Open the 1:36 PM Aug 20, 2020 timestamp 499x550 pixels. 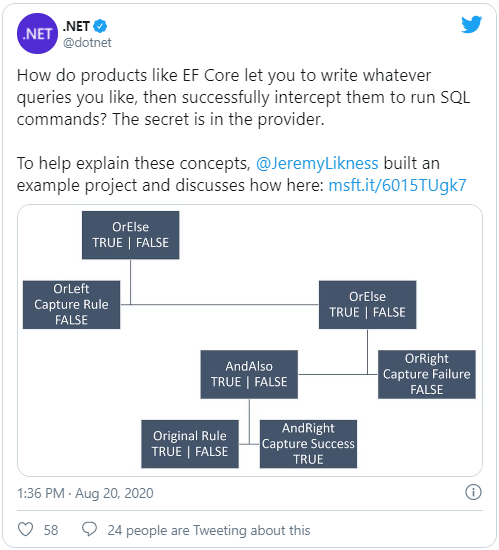point(85,493)
